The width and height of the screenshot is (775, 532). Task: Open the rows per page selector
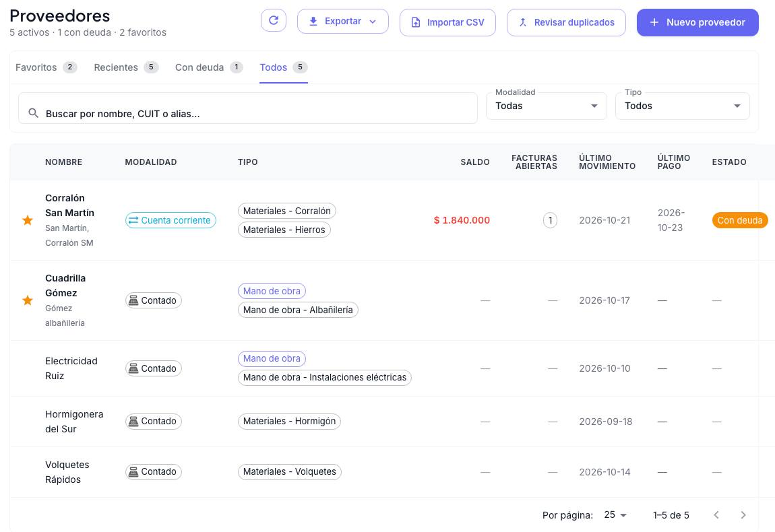(615, 514)
